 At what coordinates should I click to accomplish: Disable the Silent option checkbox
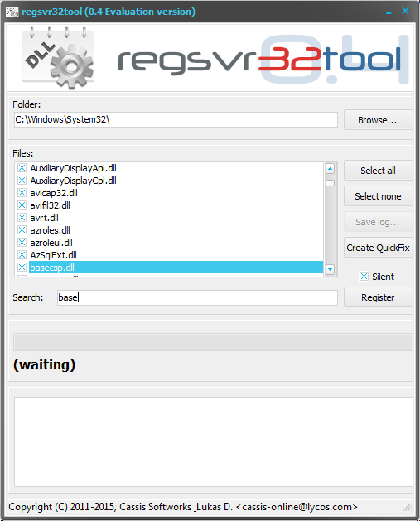(x=364, y=277)
